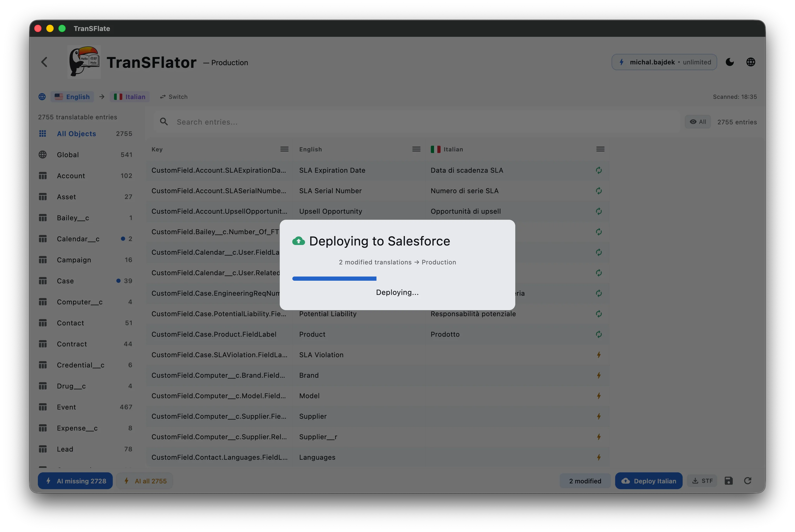Click the 'AI missing 2728' button
This screenshot has width=795, height=532.
pyautogui.click(x=75, y=481)
